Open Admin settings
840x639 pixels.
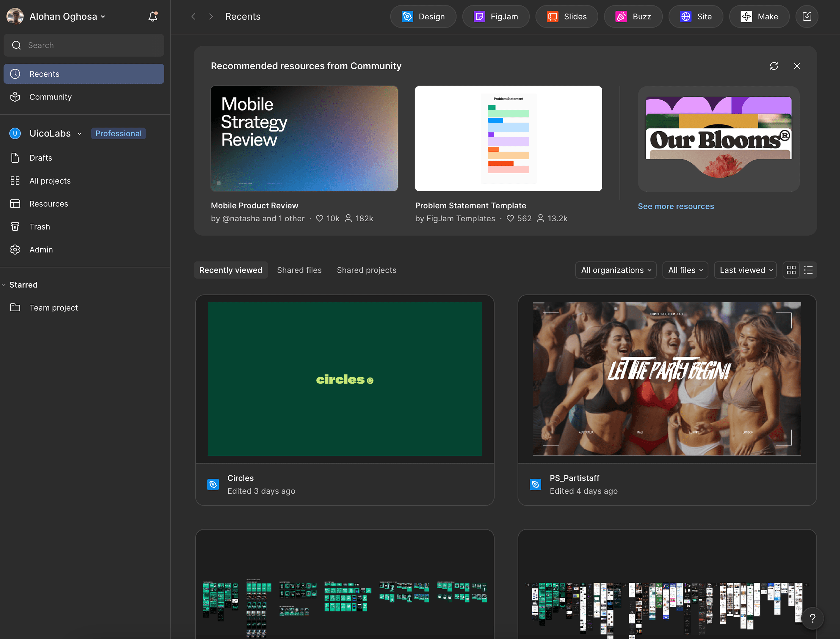84,250
